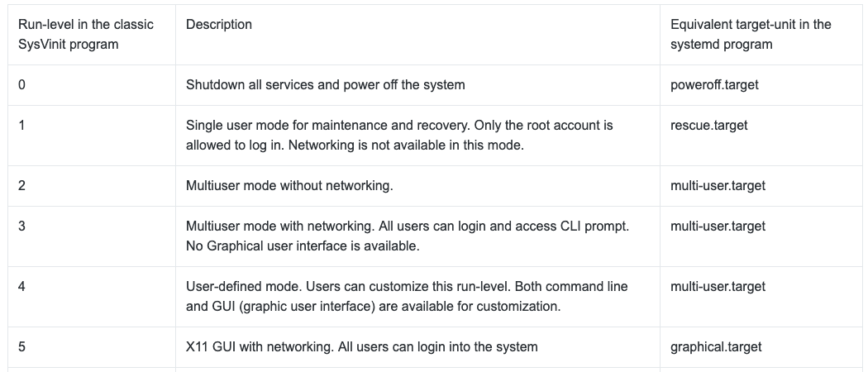Click the run-level "1" cell

21,126
